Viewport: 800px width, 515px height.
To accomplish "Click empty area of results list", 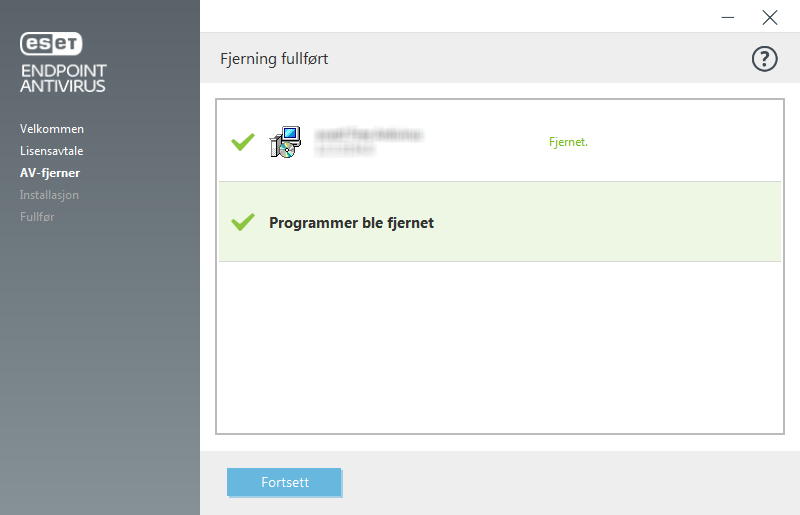I will click(500, 347).
